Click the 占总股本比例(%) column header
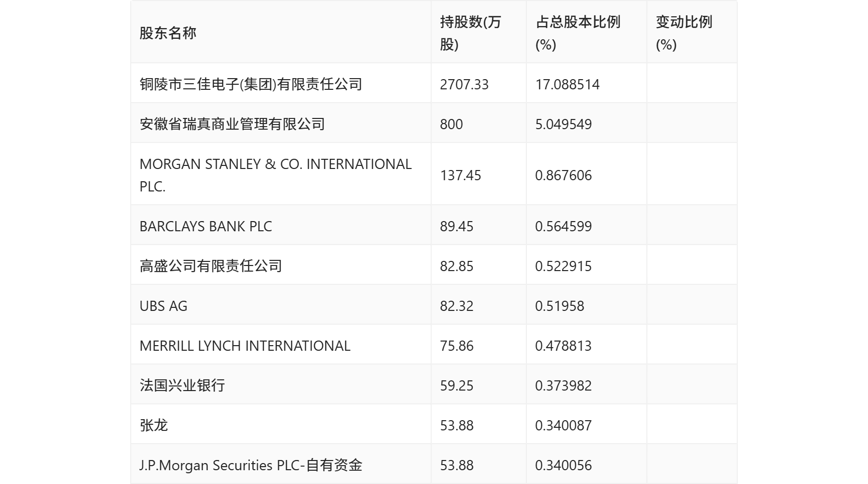The height and width of the screenshot is (484, 868). (577, 33)
